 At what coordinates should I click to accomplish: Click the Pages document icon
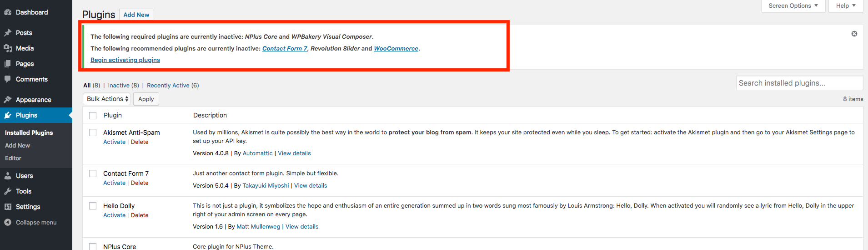[x=8, y=64]
